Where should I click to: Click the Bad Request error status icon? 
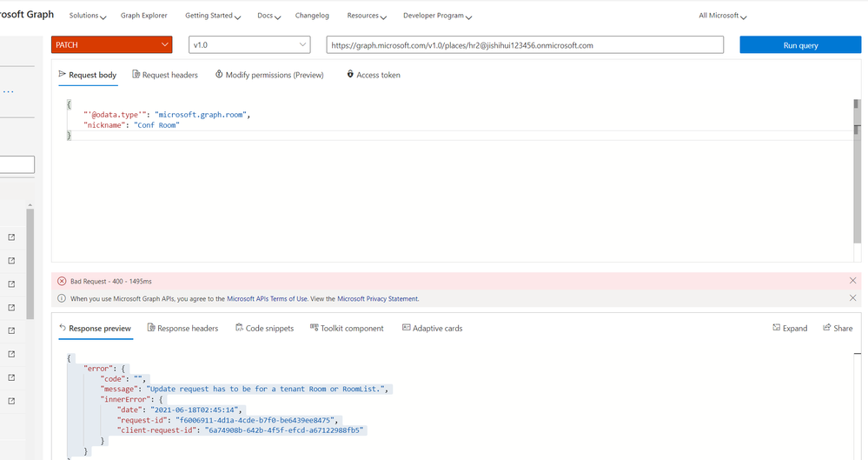pos(62,281)
